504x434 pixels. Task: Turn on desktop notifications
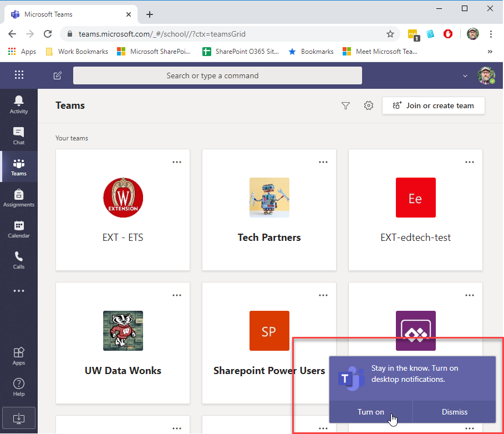click(x=370, y=412)
